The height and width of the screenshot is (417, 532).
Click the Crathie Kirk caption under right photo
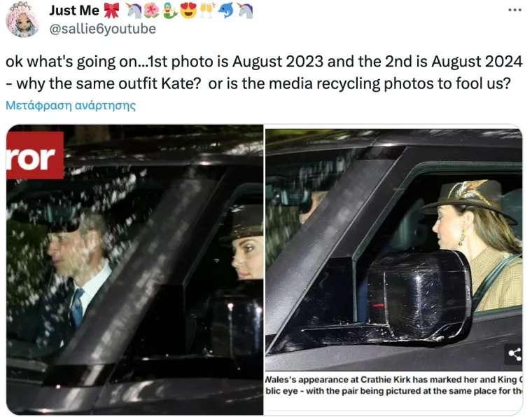point(394,385)
